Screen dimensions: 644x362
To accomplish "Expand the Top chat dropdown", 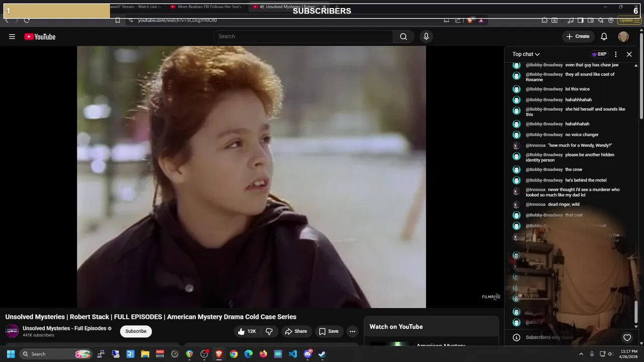I will pos(526,54).
